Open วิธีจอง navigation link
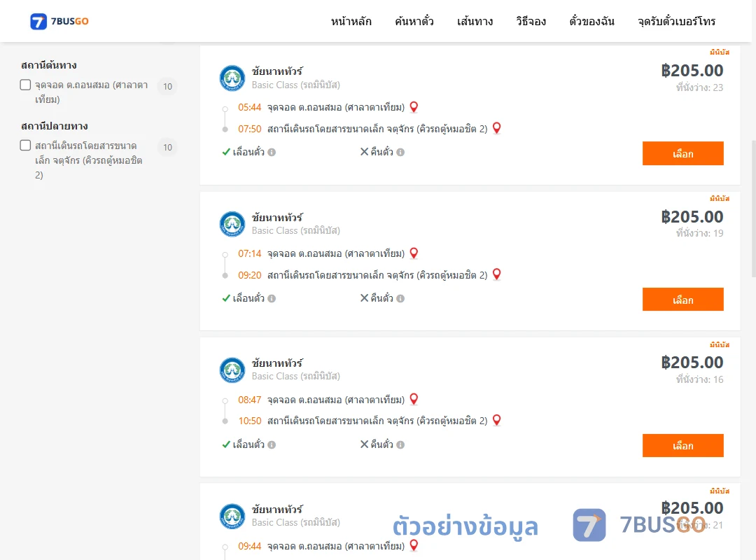Image resolution: width=756 pixels, height=560 pixels. 531,21
